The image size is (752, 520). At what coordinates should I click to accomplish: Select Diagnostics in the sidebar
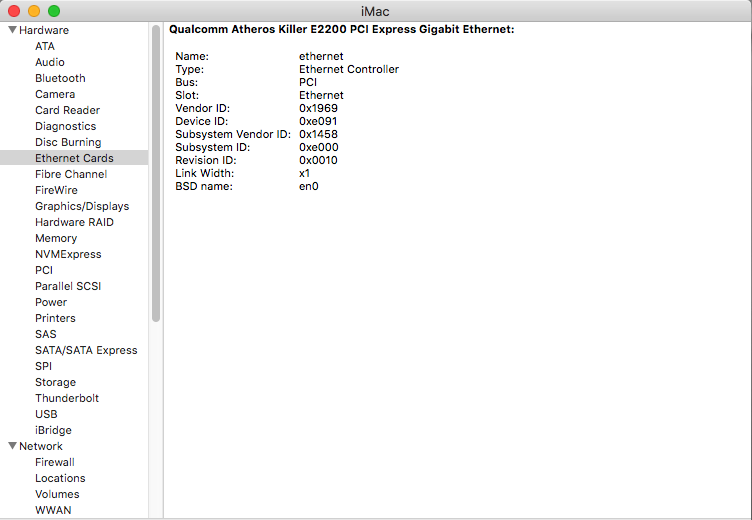65,126
